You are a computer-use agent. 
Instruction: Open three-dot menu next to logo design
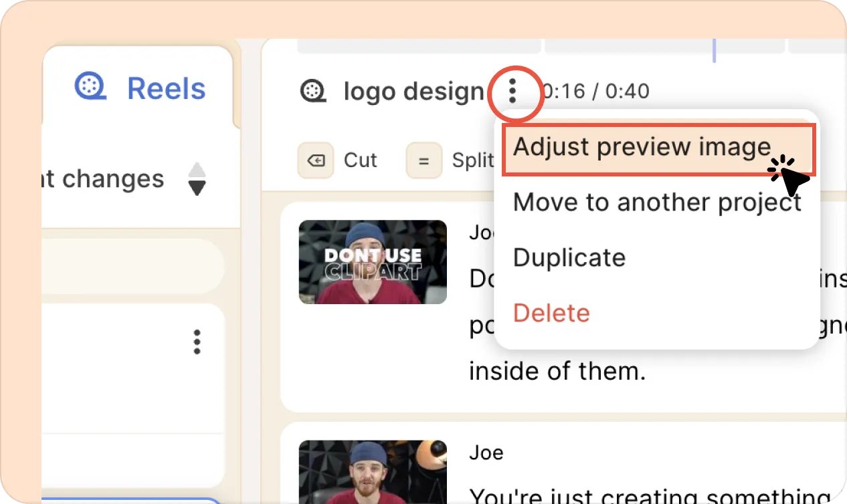pyautogui.click(x=512, y=90)
